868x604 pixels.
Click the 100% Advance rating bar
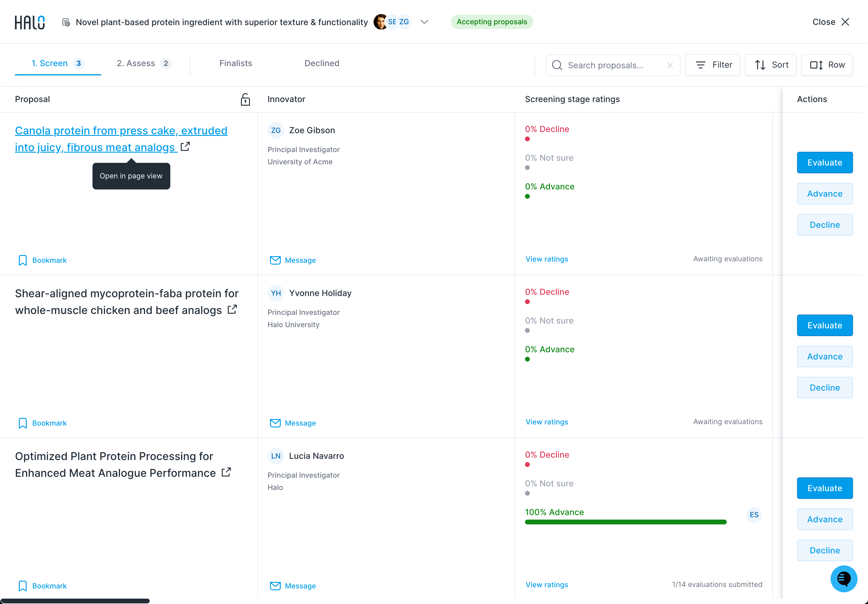[x=626, y=522]
